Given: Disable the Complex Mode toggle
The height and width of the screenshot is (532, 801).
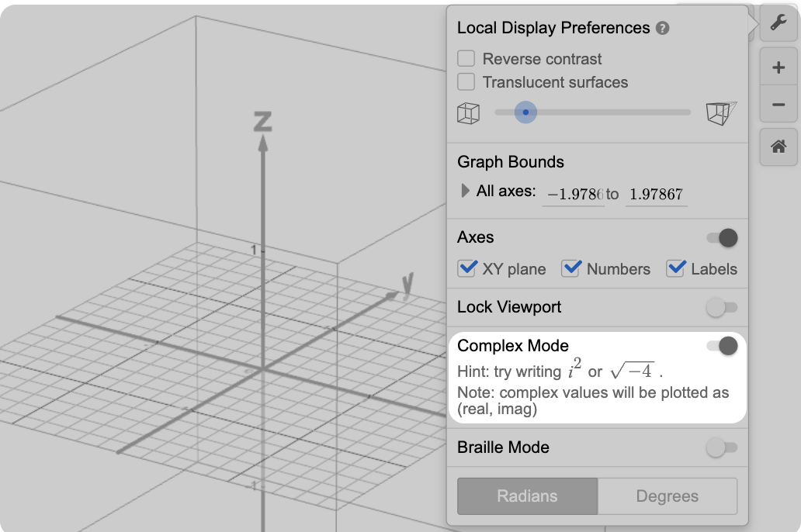Looking at the screenshot, I should 722,346.
